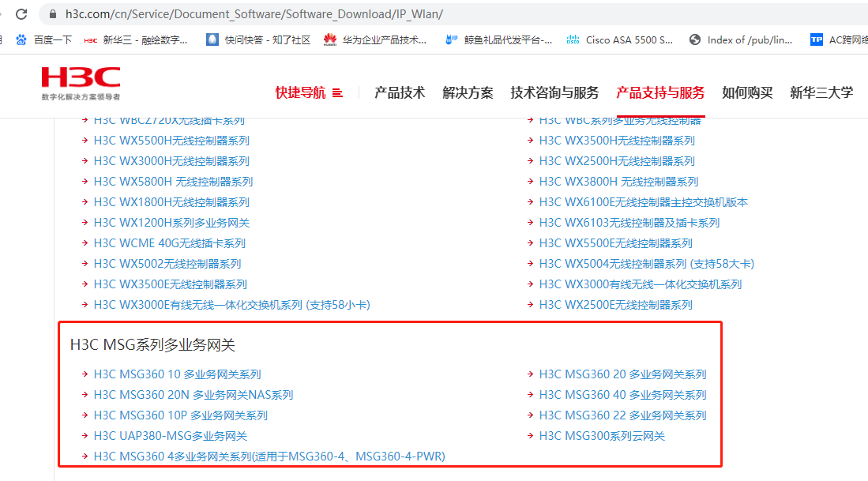
Task: Open H3C WX1800H无线控制器系列 link
Action: click(x=171, y=202)
